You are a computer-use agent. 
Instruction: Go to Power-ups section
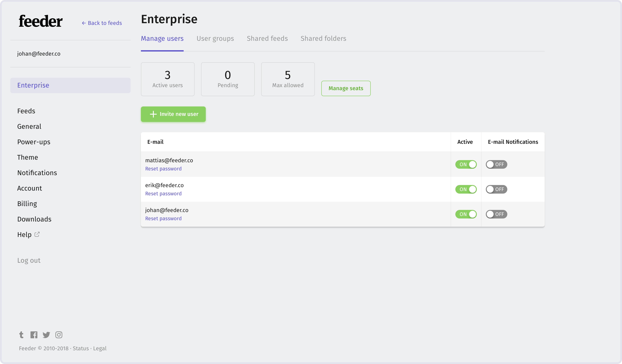(34, 142)
